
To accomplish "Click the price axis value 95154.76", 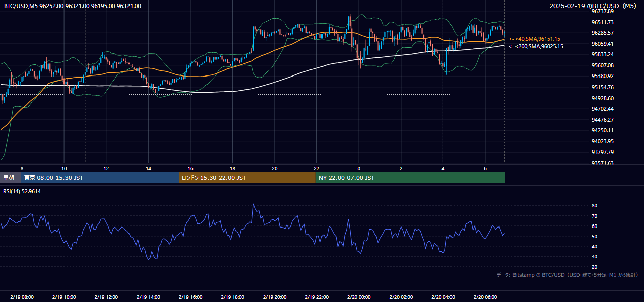I will 602,87.
